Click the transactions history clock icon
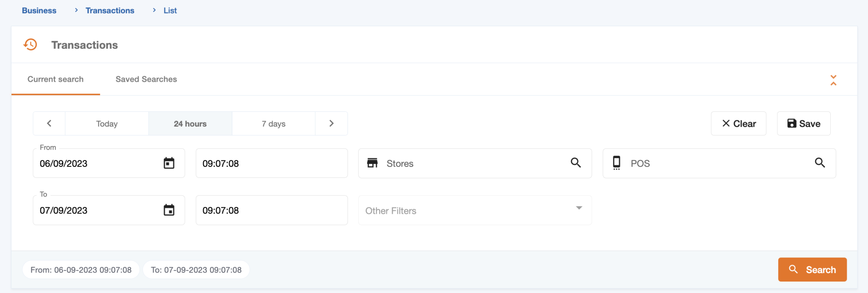The image size is (868, 293). click(x=30, y=44)
